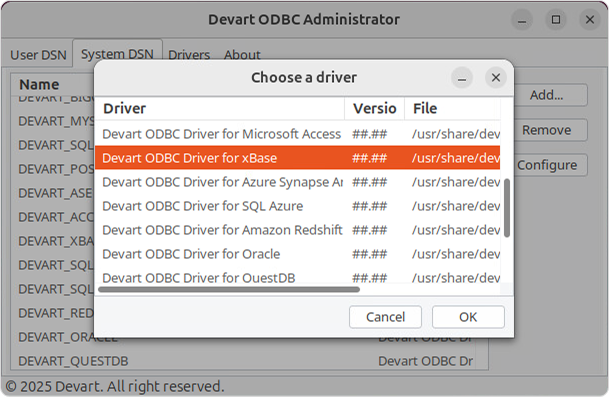Select Devart ODBC Driver for Azure Synapse
Image resolution: width=609 pixels, height=397 pixels.
(298, 182)
